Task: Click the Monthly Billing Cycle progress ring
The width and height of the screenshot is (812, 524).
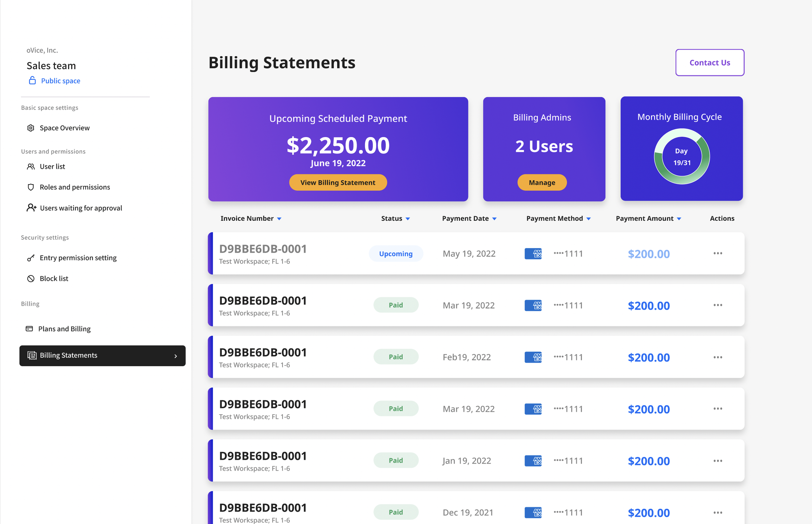Action: point(681,156)
